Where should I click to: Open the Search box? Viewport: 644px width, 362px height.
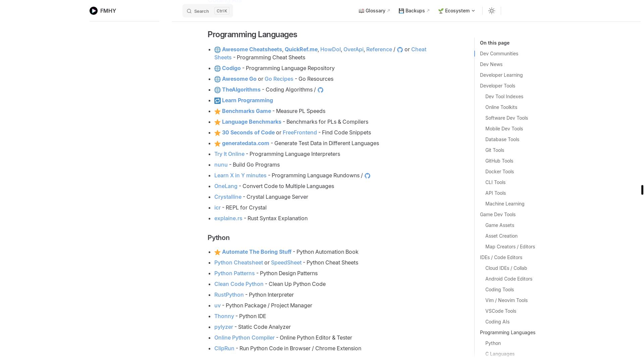pos(208,11)
